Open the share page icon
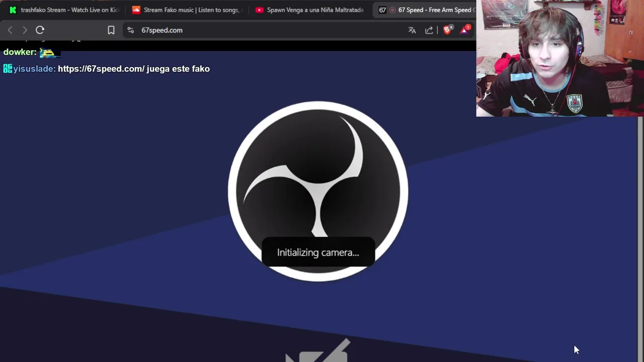 429,30
